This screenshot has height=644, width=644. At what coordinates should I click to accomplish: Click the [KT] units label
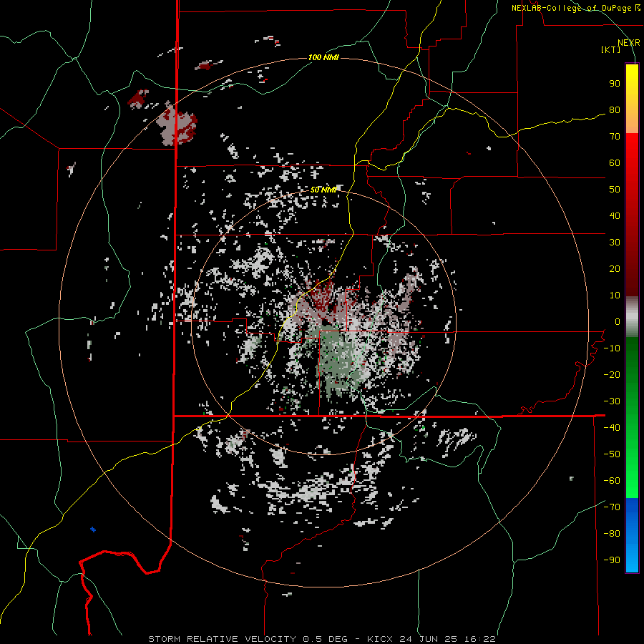(610, 49)
